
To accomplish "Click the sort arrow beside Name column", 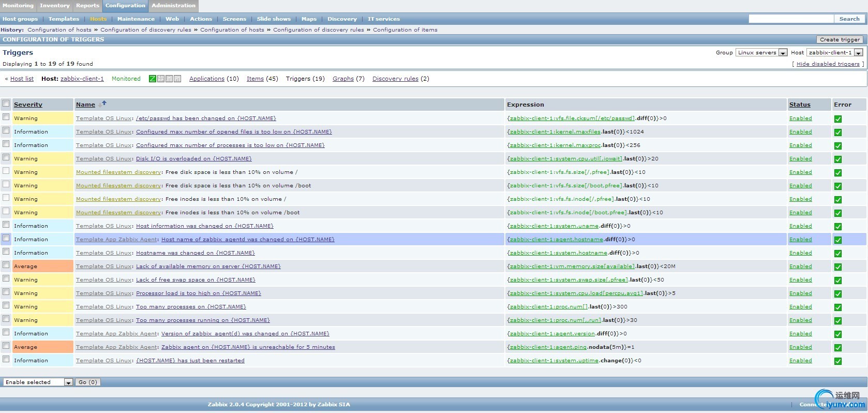I will [102, 104].
